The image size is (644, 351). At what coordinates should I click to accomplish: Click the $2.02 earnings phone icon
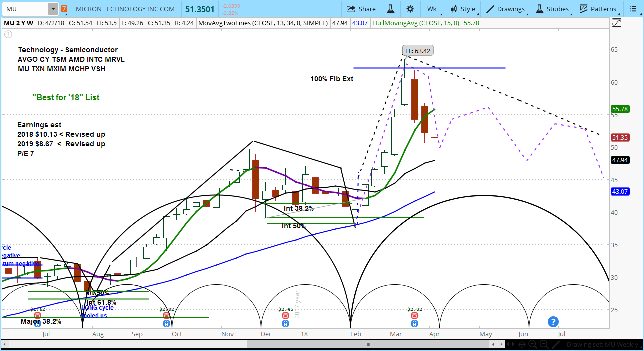tap(166, 315)
